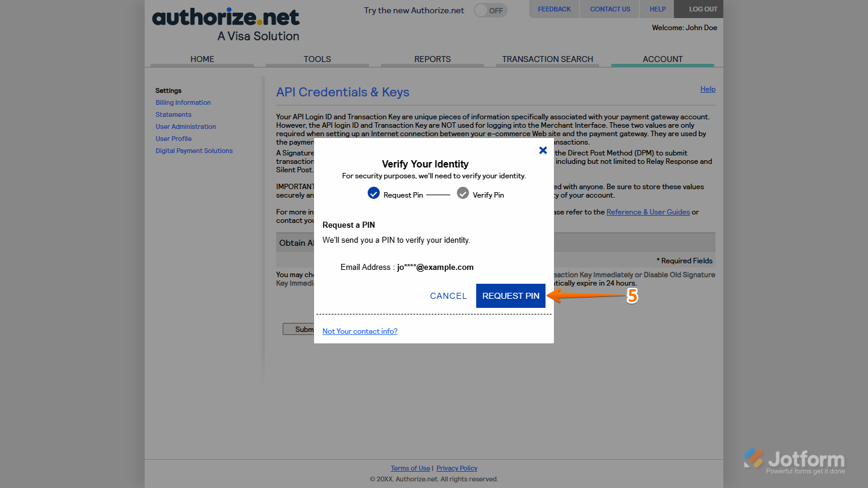
Task: Expand the Not Your contact info options
Action: 360,331
